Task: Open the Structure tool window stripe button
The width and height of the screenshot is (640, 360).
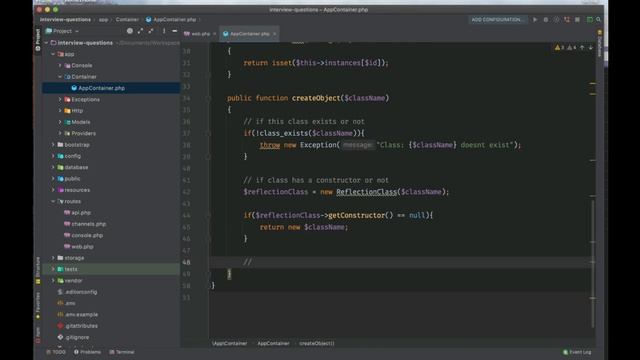Action: (x=38, y=270)
